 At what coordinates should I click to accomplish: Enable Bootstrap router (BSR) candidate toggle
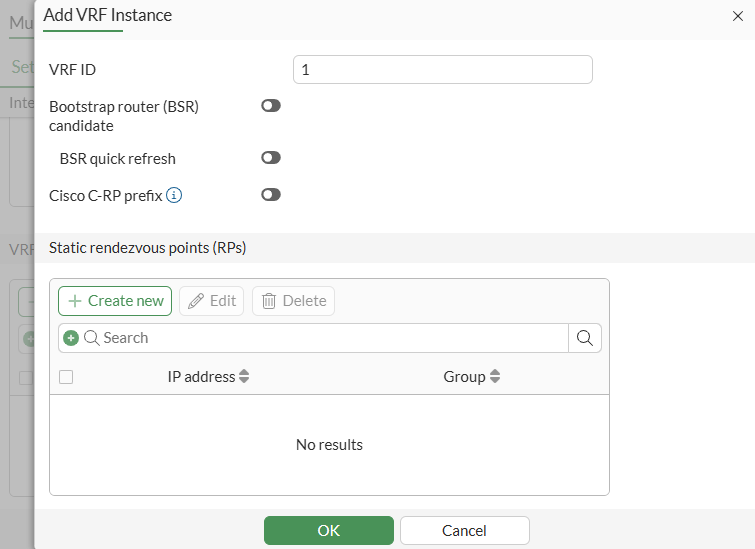271,106
